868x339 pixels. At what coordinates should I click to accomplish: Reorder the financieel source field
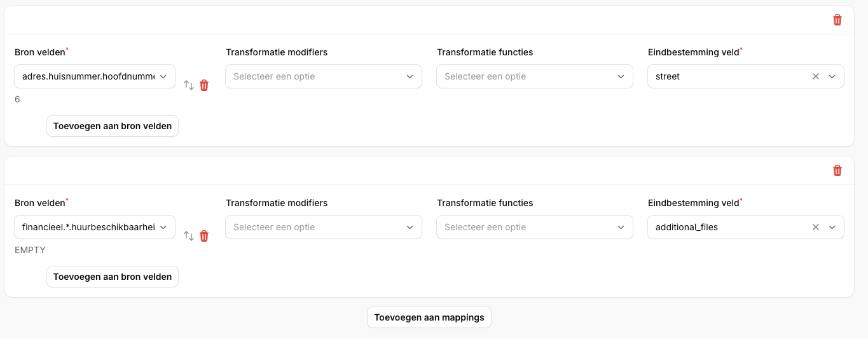point(189,236)
